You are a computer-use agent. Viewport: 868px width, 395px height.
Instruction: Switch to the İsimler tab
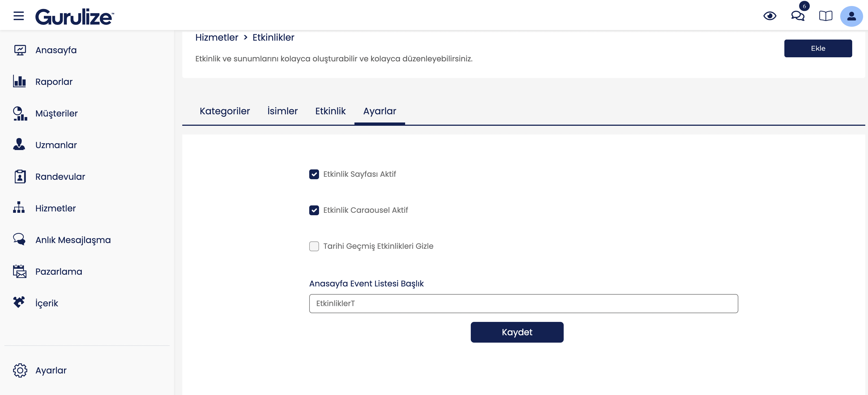(282, 111)
